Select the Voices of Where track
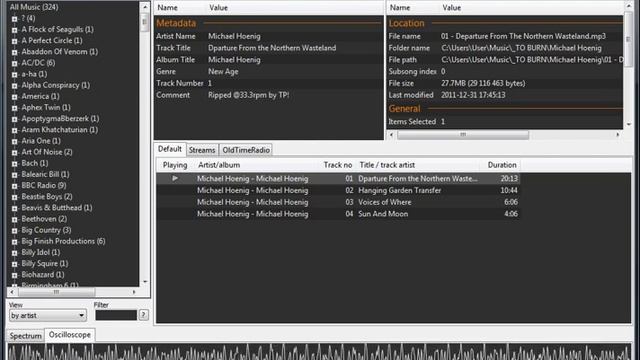The image size is (640, 360). click(x=338, y=202)
